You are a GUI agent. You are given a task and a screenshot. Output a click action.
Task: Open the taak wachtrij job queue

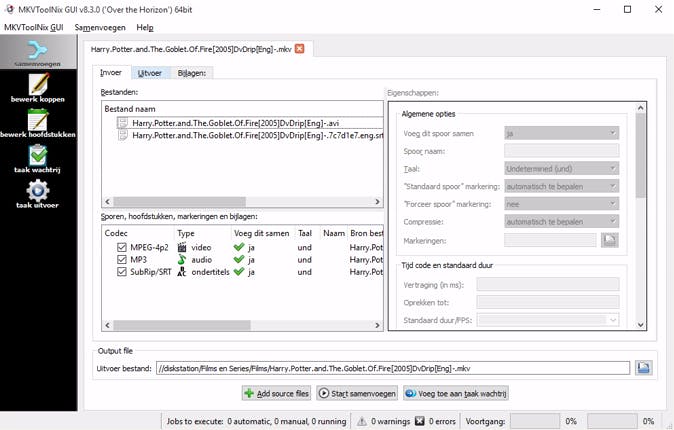coord(38,158)
